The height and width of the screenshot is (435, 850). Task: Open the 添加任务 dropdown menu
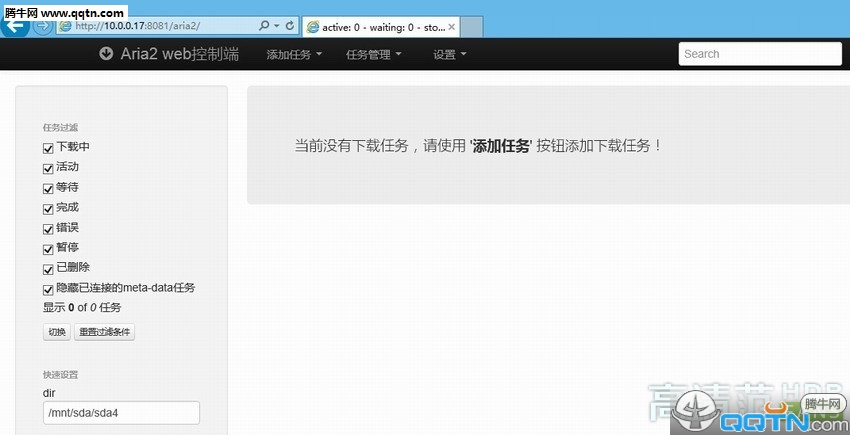point(294,54)
